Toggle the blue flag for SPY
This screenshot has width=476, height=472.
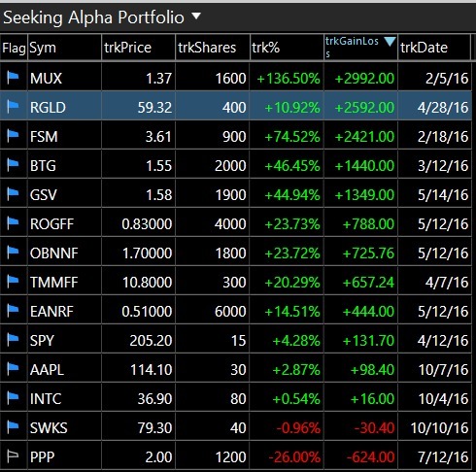pyautogui.click(x=13, y=340)
